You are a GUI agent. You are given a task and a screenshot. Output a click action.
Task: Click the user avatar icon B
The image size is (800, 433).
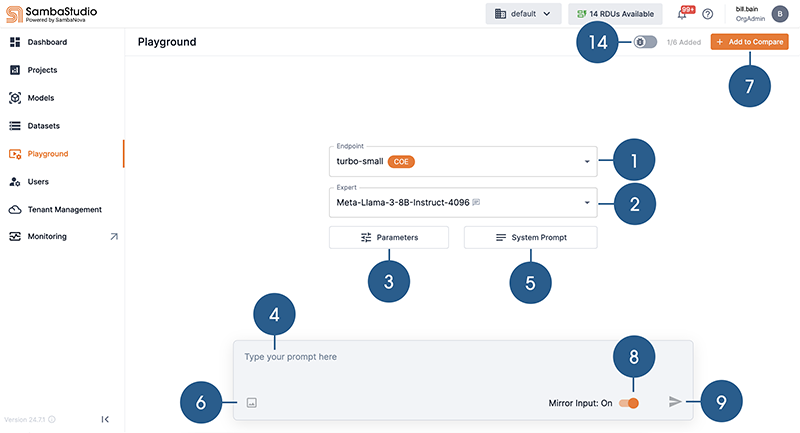pos(779,14)
